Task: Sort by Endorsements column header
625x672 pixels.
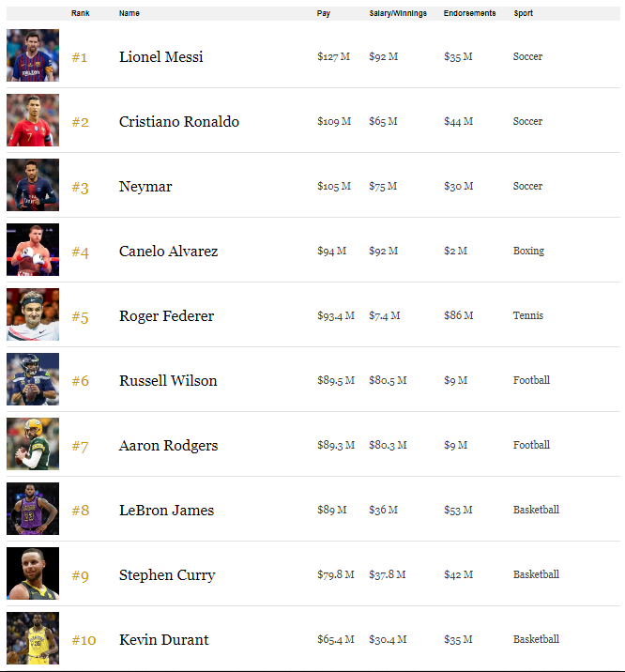Action: (469, 13)
